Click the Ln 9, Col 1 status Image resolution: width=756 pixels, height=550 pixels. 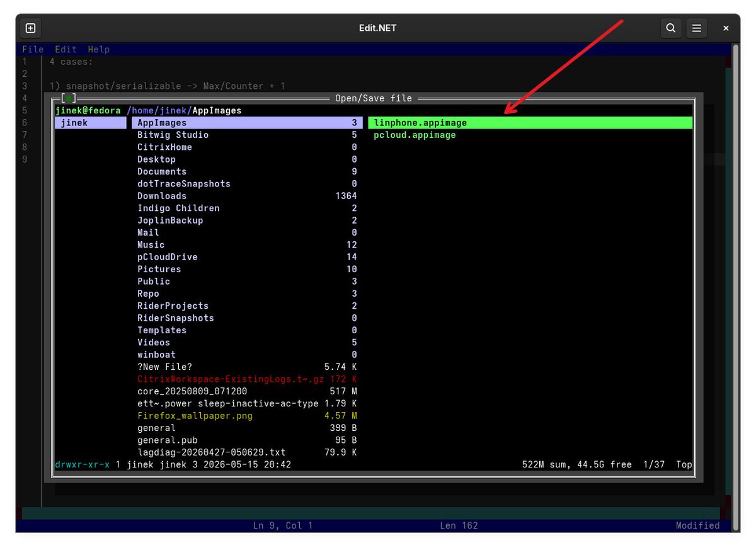pyautogui.click(x=283, y=525)
